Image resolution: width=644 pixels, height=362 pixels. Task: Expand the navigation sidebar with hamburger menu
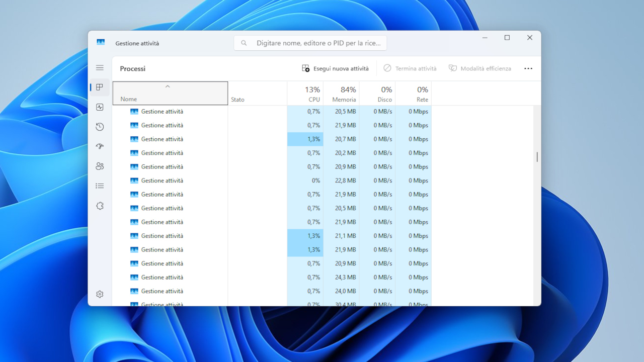coord(100,67)
